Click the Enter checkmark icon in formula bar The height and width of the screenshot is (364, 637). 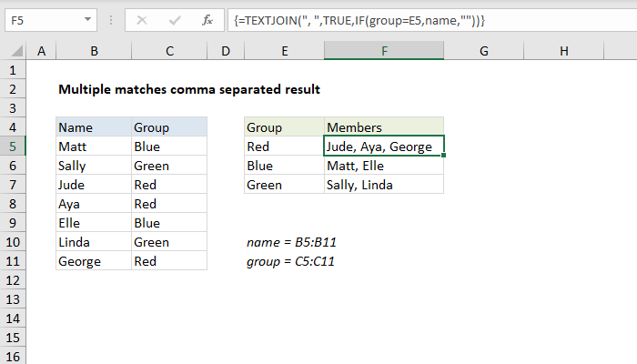click(x=174, y=19)
